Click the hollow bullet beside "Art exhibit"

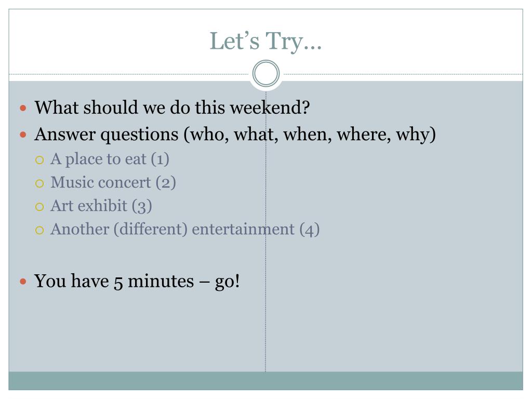pos(39,207)
